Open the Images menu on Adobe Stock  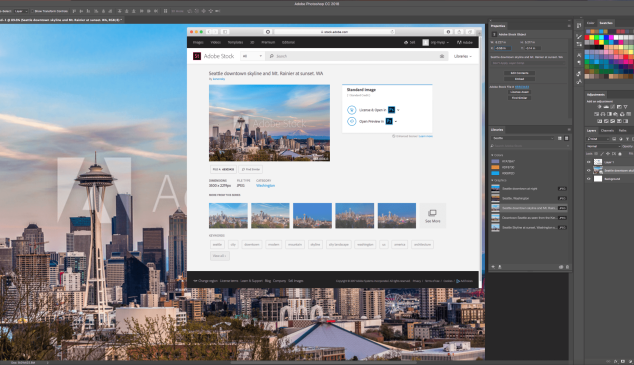[198, 42]
